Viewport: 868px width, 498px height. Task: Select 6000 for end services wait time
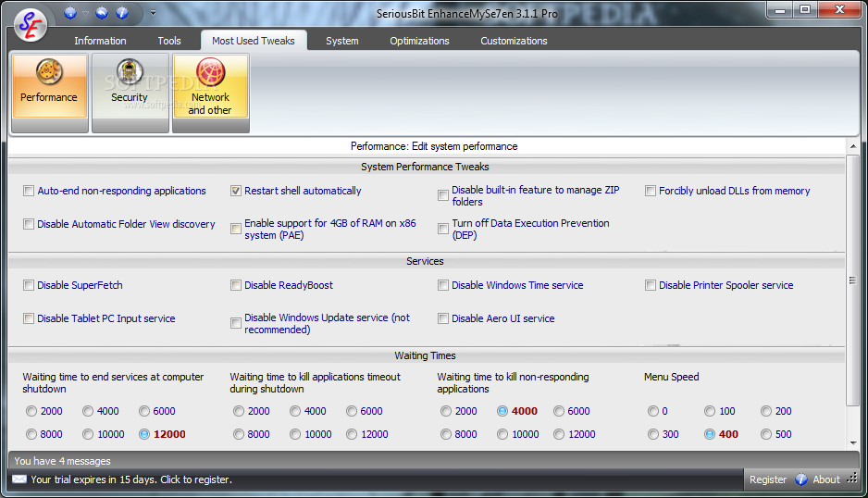coord(144,411)
